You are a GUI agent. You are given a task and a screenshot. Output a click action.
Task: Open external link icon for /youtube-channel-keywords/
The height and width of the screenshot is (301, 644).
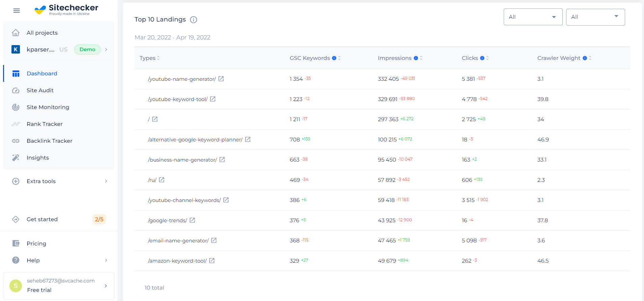pos(226,200)
